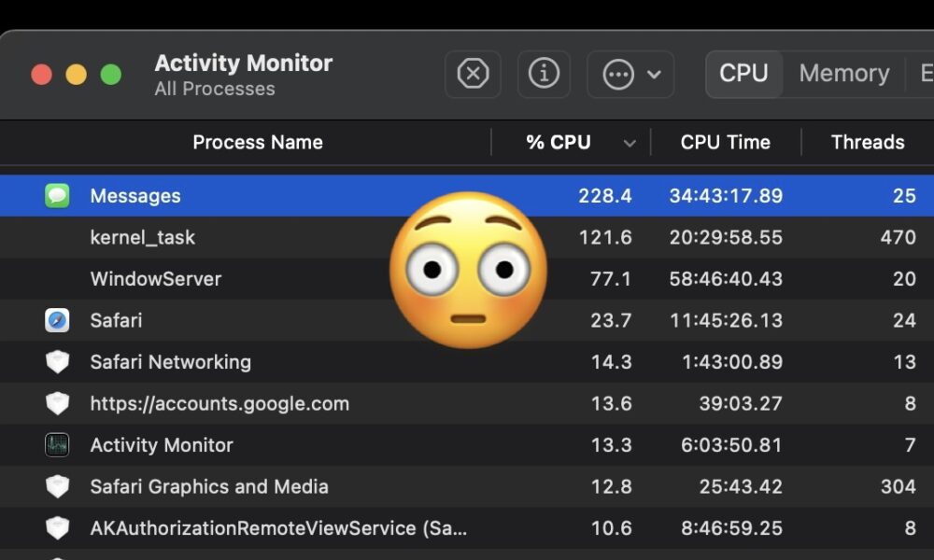934x560 pixels.
Task: Select the kernel_task process row
Action: tap(467, 237)
